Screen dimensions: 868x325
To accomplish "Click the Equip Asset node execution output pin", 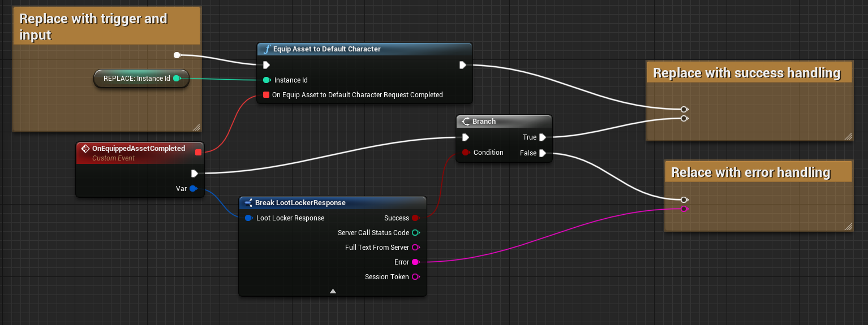I will tap(463, 65).
